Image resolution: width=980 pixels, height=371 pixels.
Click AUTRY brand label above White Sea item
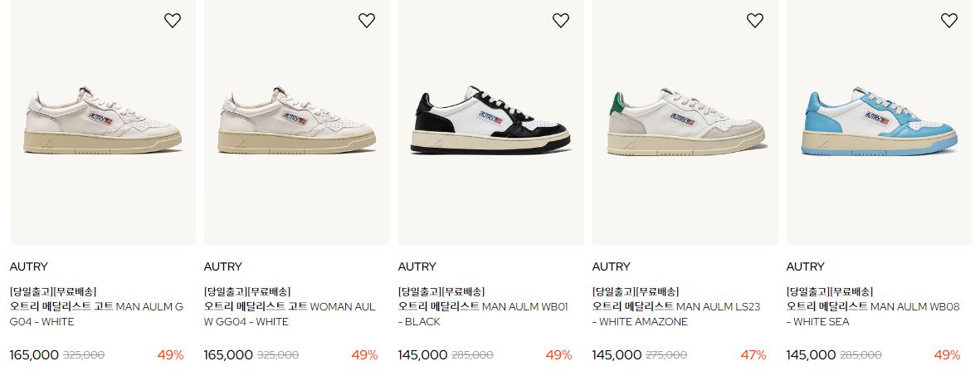click(805, 266)
